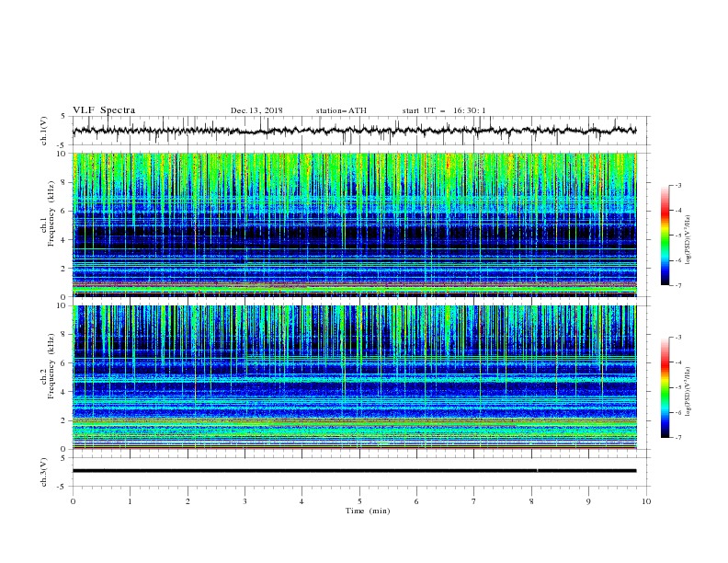Select the "ch.1 Frequency (kHz)" axis label
The height and width of the screenshot is (563, 728).
[x=48, y=214]
